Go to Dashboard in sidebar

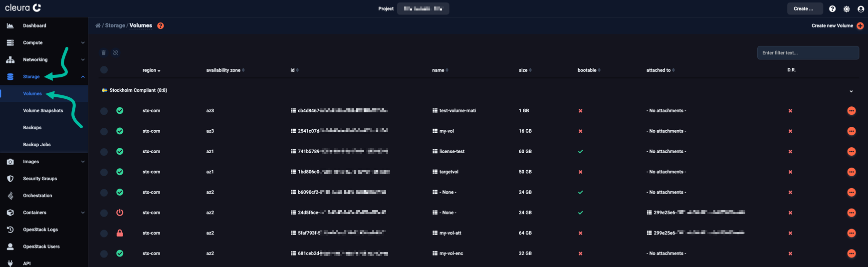(34, 25)
